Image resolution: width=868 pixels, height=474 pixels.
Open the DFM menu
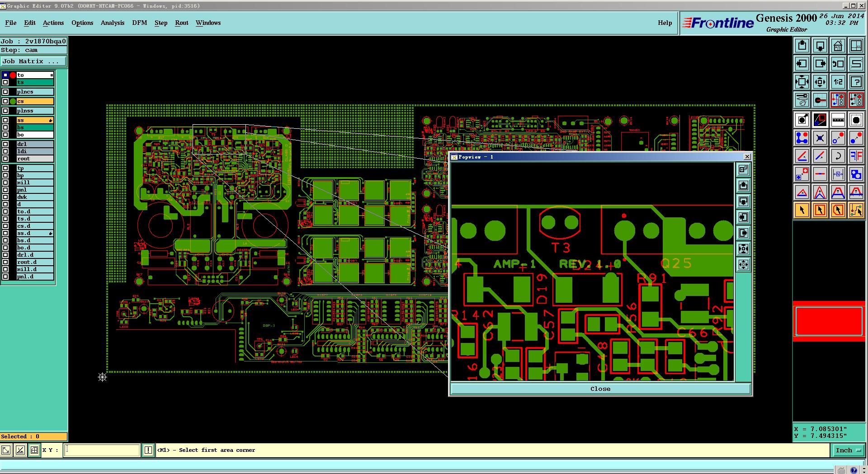(x=140, y=23)
